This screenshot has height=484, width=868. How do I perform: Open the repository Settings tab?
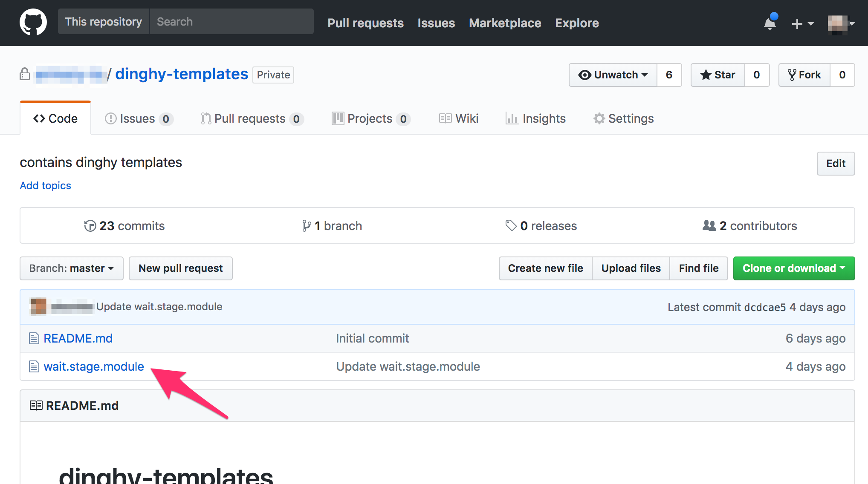tap(623, 118)
